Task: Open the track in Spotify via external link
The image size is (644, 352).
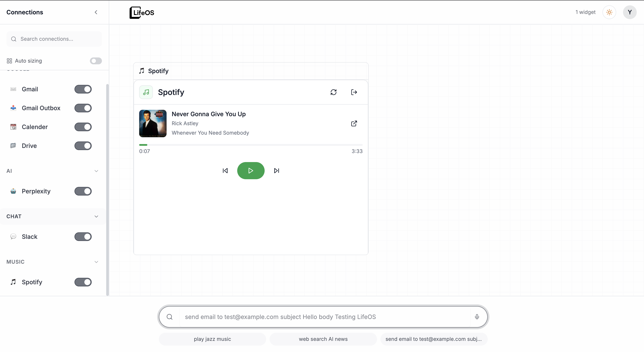Action: (x=354, y=123)
